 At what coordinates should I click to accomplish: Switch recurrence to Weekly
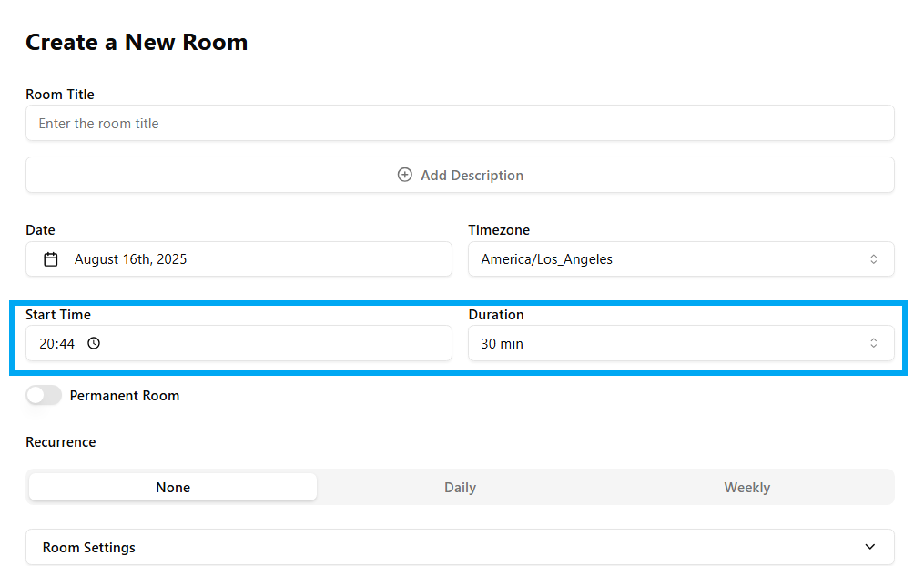pyautogui.click(x=746, y=488)
